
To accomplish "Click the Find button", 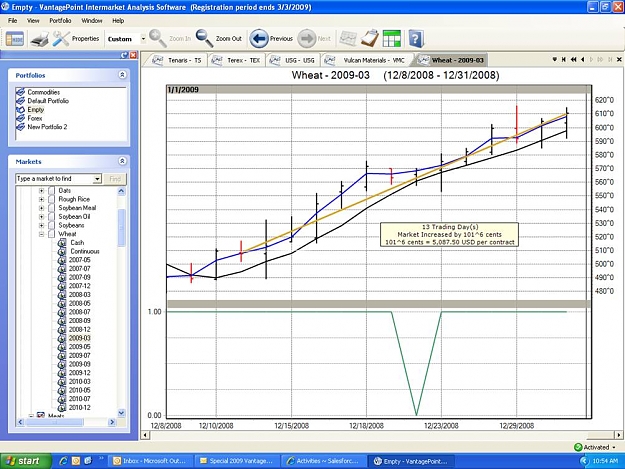I will [x=115, y=179].
